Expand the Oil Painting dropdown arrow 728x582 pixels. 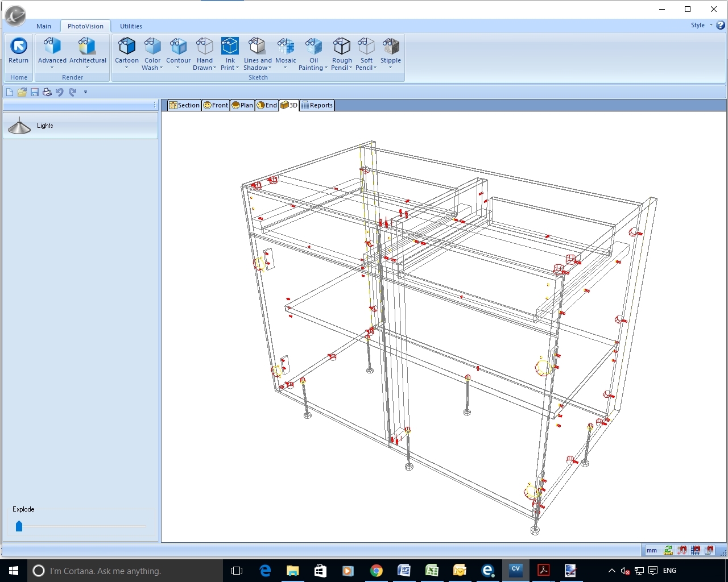[x=326, y=68]
